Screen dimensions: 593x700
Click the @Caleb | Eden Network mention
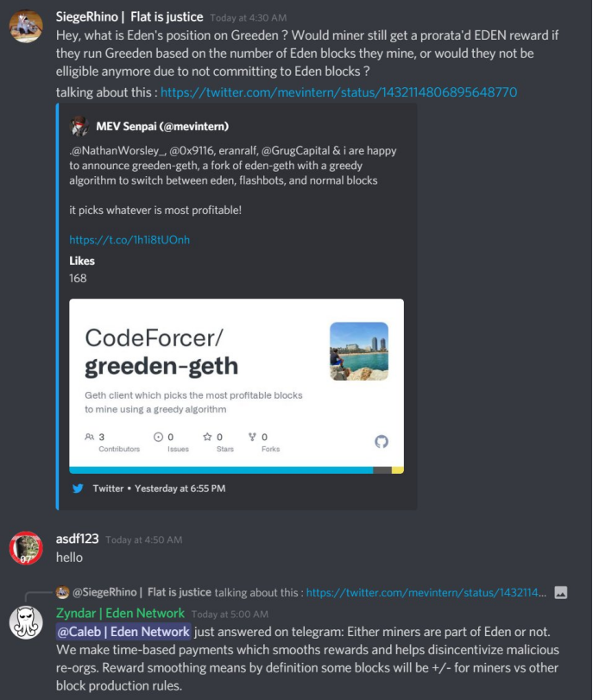123,631
